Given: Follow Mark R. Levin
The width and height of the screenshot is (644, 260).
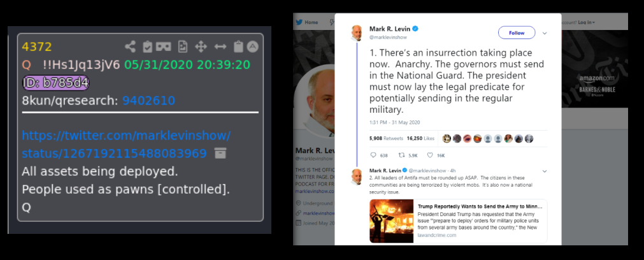Looking at the screenshot, I should (x=517, y=33).
